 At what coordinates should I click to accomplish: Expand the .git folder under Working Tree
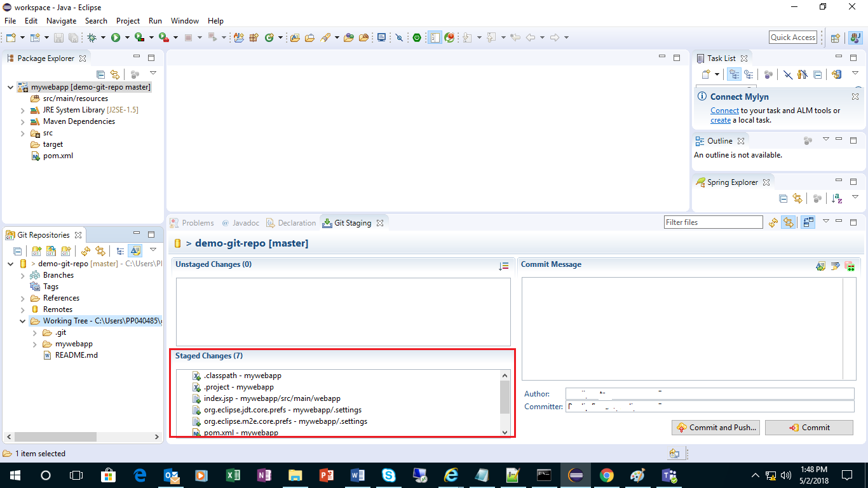36,332
